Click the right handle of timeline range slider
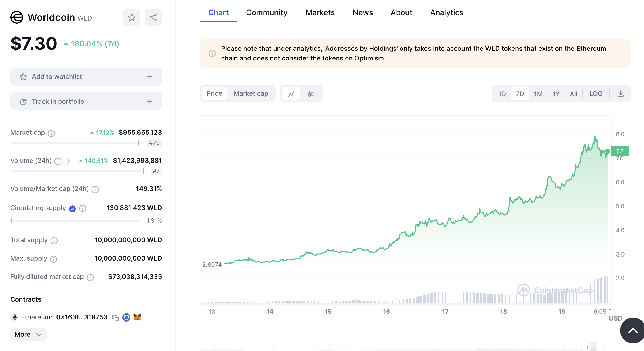The image size is (644, 351). tap(600, 347)
